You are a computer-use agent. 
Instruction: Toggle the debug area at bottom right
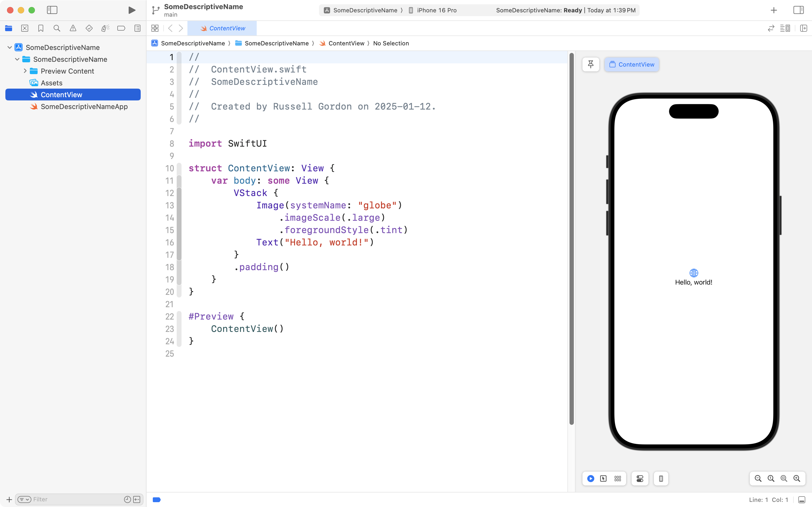tap(802, 500)
